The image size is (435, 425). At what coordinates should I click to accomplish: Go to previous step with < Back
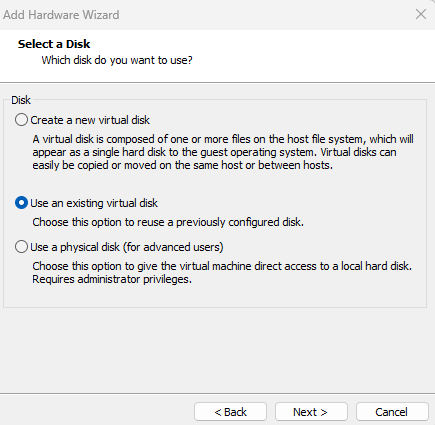(x=230, y=412)
